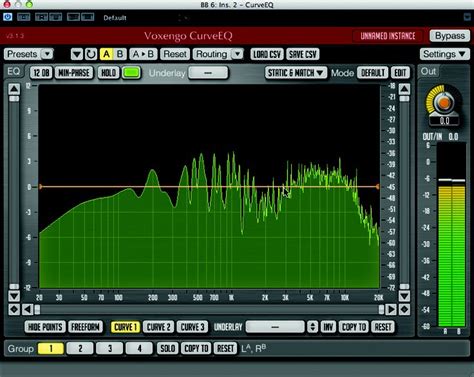Open the Settings dropdown
This screenshot has height=377, width=474.
(445, 54)
